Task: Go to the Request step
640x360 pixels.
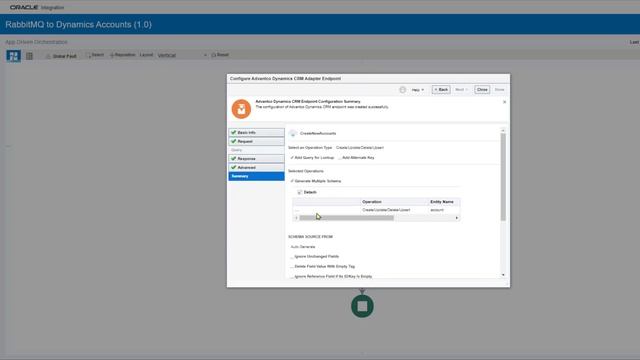Action: [256, 141]
